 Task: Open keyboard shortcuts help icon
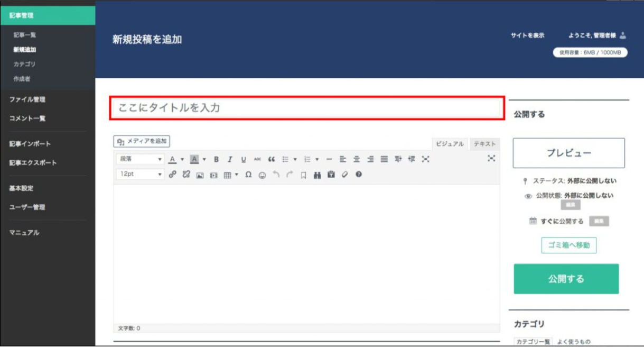tap(359, 175)
